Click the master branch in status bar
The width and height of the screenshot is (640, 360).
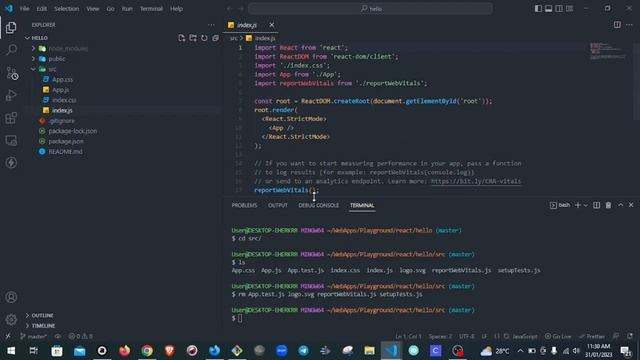pyautogui.click(x=33, y=336)
